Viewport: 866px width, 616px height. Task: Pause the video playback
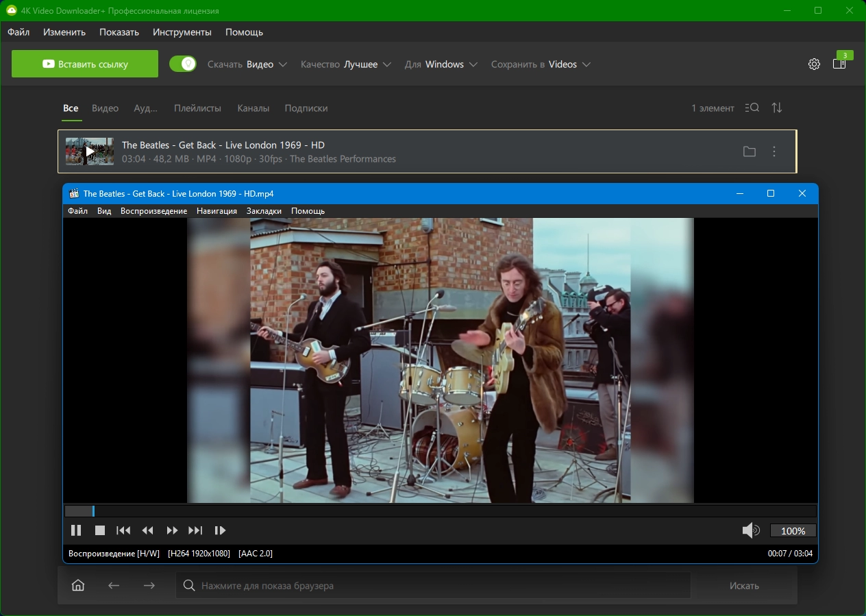tap(76, 530)
